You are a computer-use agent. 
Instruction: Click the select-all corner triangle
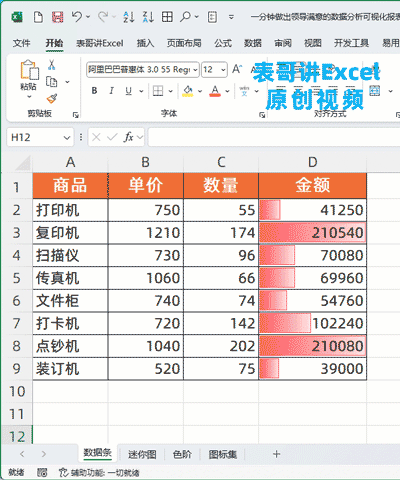coord(23,163)
